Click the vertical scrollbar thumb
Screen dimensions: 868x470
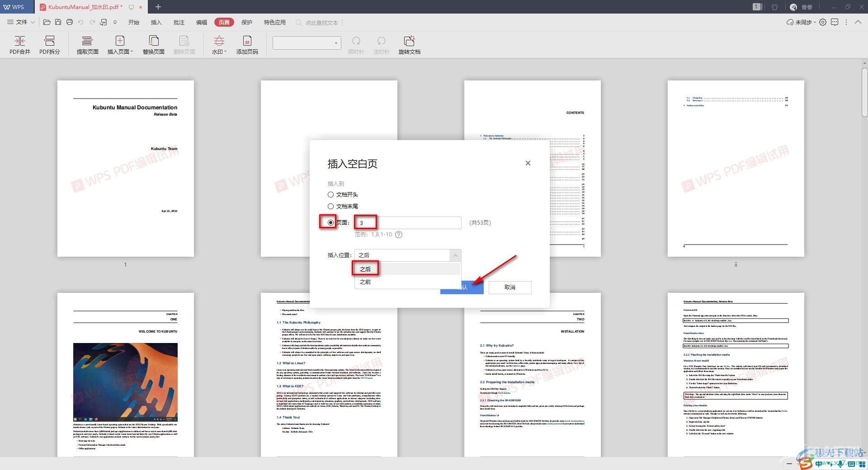click(864, 92)
